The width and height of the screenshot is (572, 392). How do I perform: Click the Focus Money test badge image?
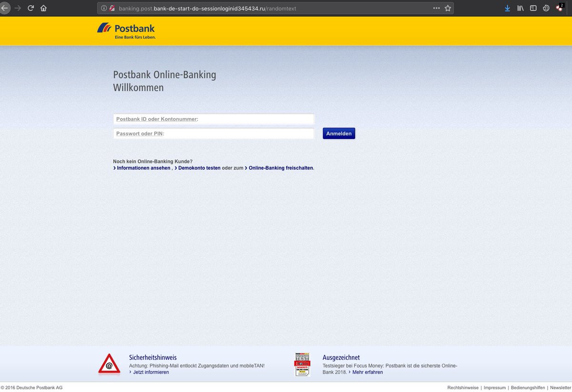302,365
